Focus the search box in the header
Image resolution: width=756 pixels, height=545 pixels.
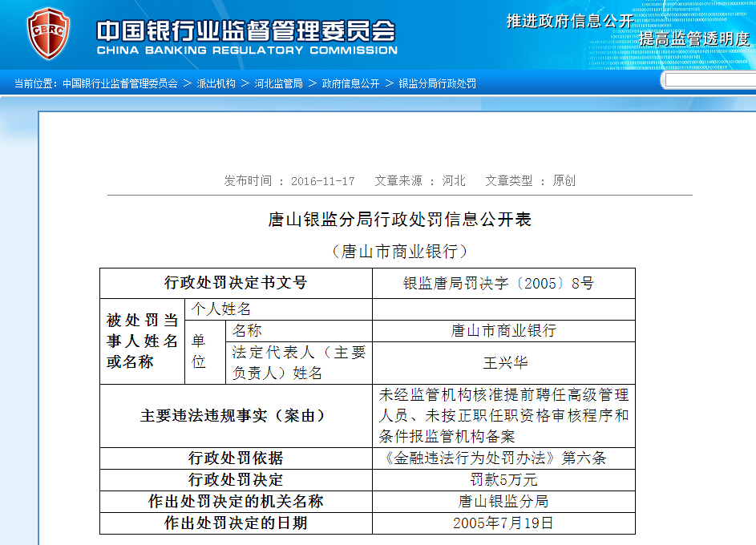pyautogui.click(x=710, y=80)
